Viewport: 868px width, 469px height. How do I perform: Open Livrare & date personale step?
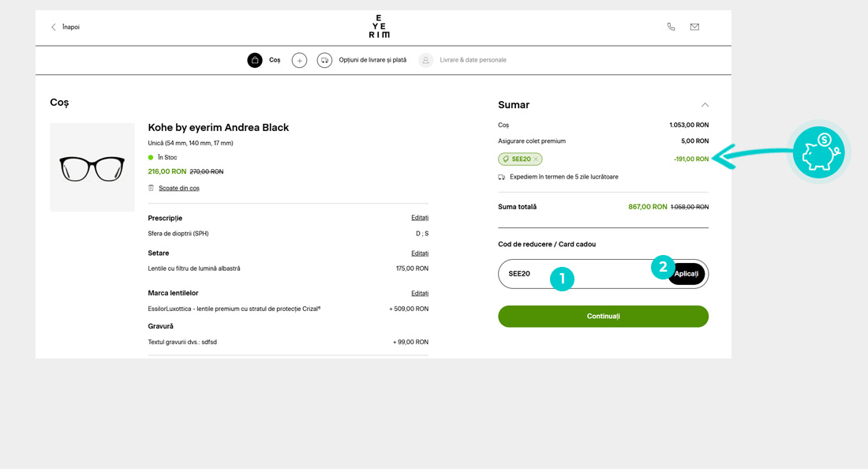tap(473, 60)
